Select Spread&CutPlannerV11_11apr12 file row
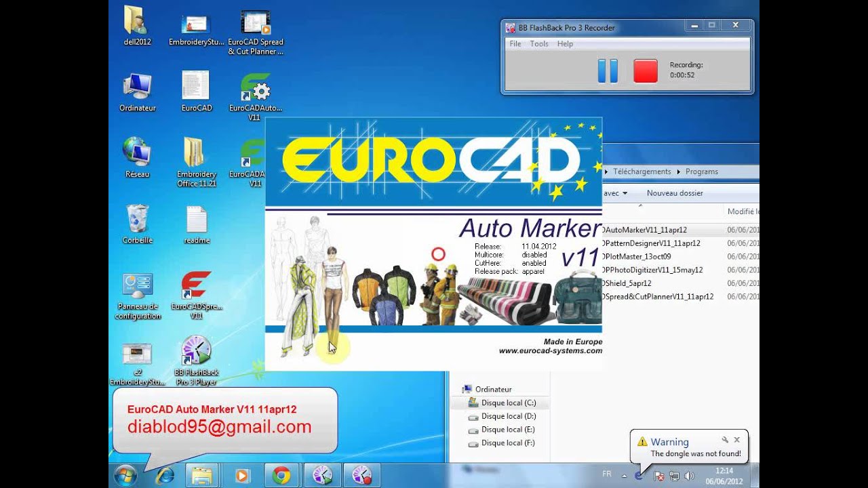868x488 pixels. [x=680, y=297]
